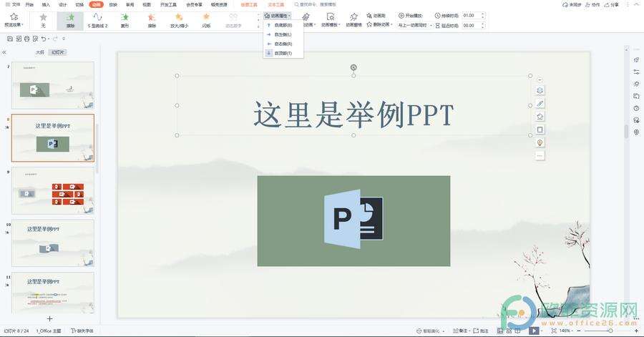Collapse the slide panel with double chevron
Viewport: 644px width, 337px height.
pyautogui.click(x=4, y=52)
